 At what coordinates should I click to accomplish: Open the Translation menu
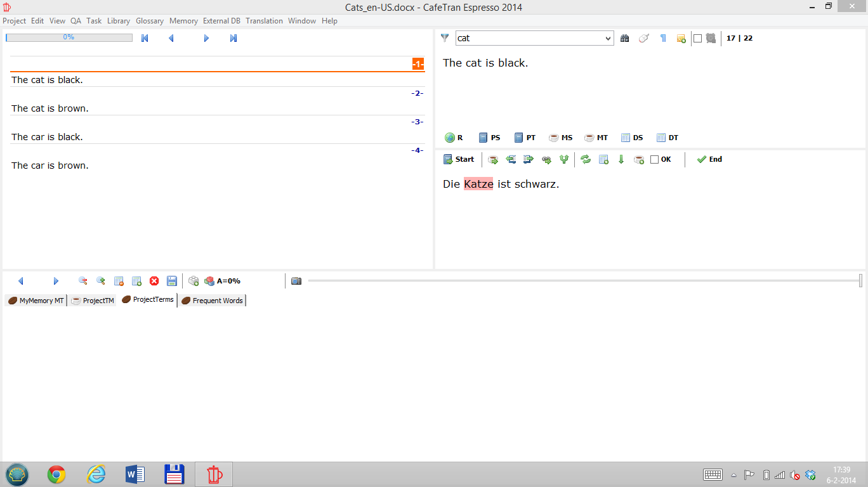[x=264, y=21]
